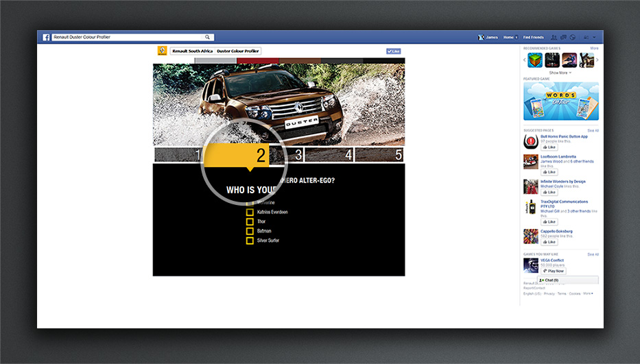Open the messages icon in top bar
The image size is (640, 364).
563,37
